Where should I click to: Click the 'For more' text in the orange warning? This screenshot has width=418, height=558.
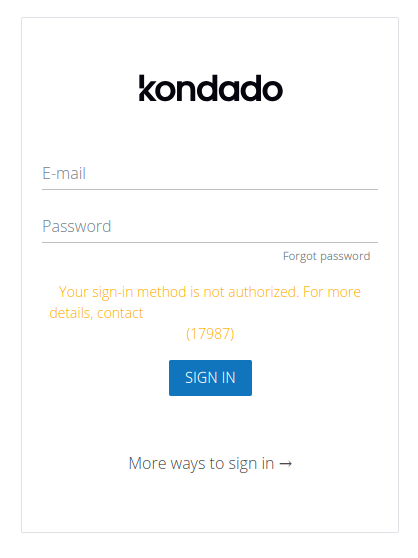[332, 292]
